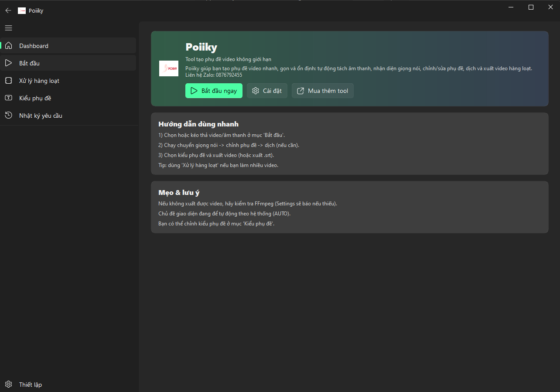Viewport: 560px width, 392px height.
Task: Click the Zalo contact number line
Action: pyautogui.click(x=214, y=75)
